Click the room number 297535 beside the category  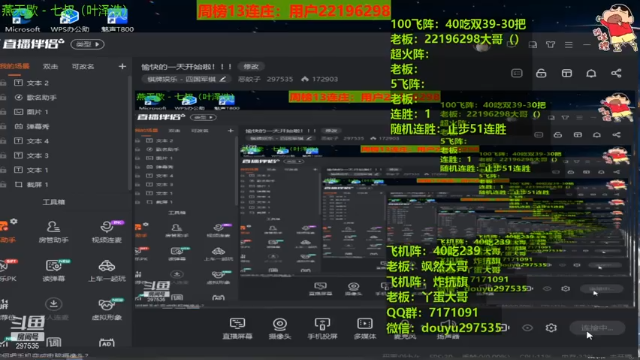click(x=280, y=79)
